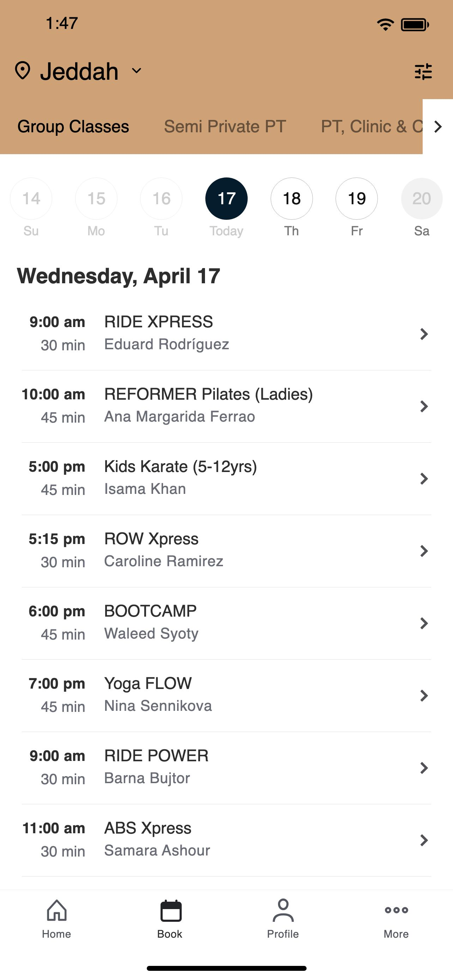Open the Book calendar icon
Viewport: 453px width, 980px height.
pyautogui.click(x=171, y=911)
